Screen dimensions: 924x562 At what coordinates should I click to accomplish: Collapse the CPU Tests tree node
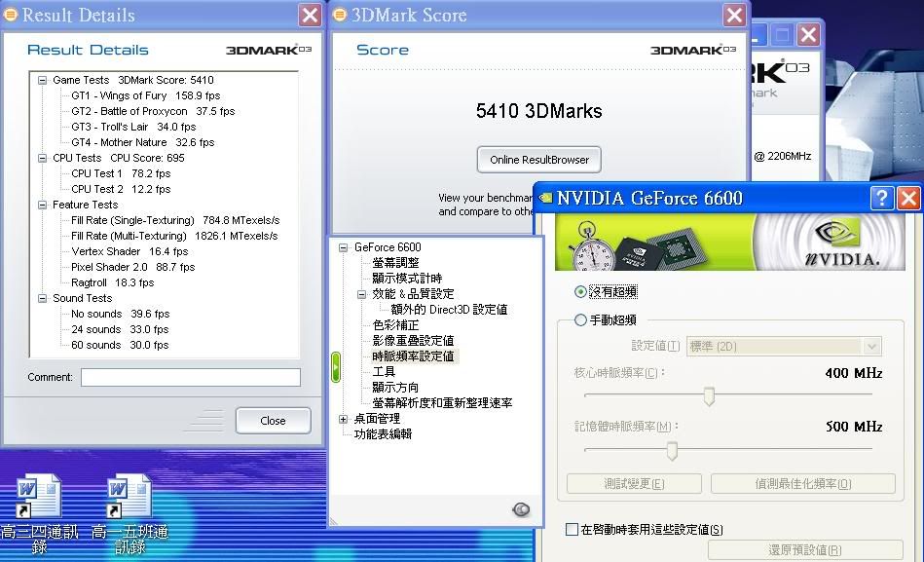[x=43, y=158]
